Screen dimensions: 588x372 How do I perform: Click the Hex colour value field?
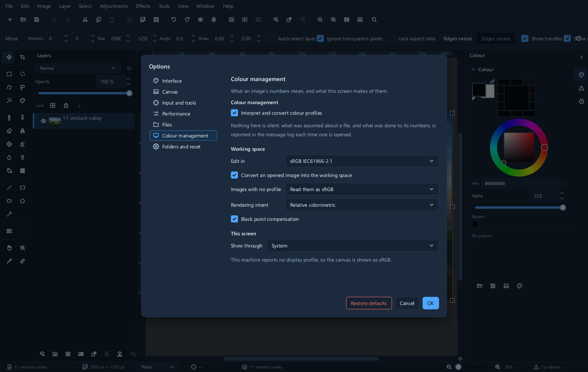523,183
